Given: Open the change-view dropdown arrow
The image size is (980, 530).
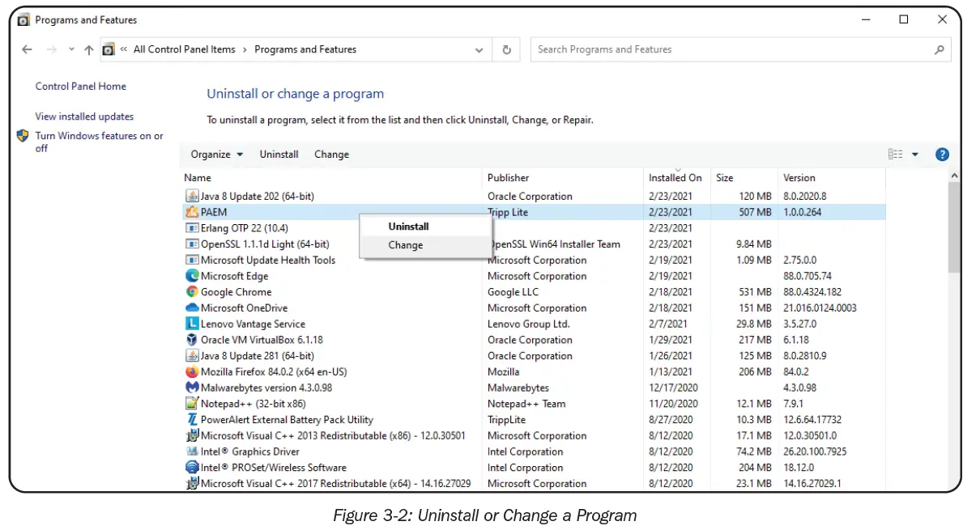Looking at the screenshot, I should point(917,154).
